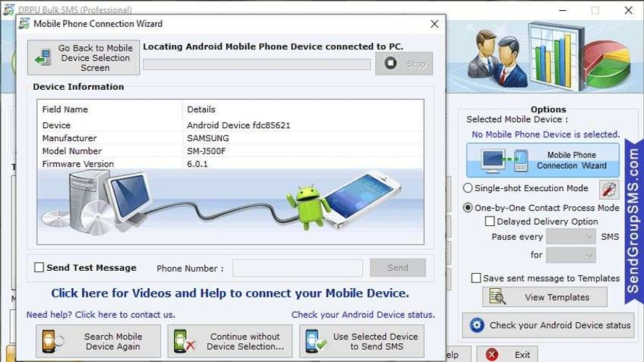Open Check your Android Device status link
The height and width of the screenshot is (362, 644).
click(x=363, y=314)
